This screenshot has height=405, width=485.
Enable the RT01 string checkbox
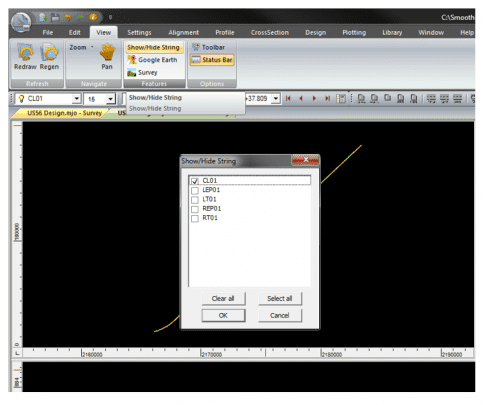click(x=195, y=218)
